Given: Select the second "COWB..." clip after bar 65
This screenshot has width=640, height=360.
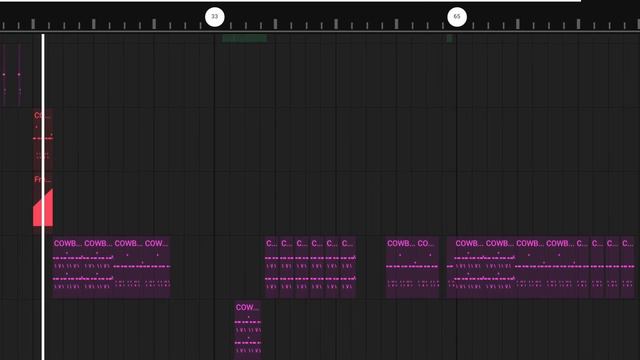Looking at the screenshot, I should click(x=500, y=267).
